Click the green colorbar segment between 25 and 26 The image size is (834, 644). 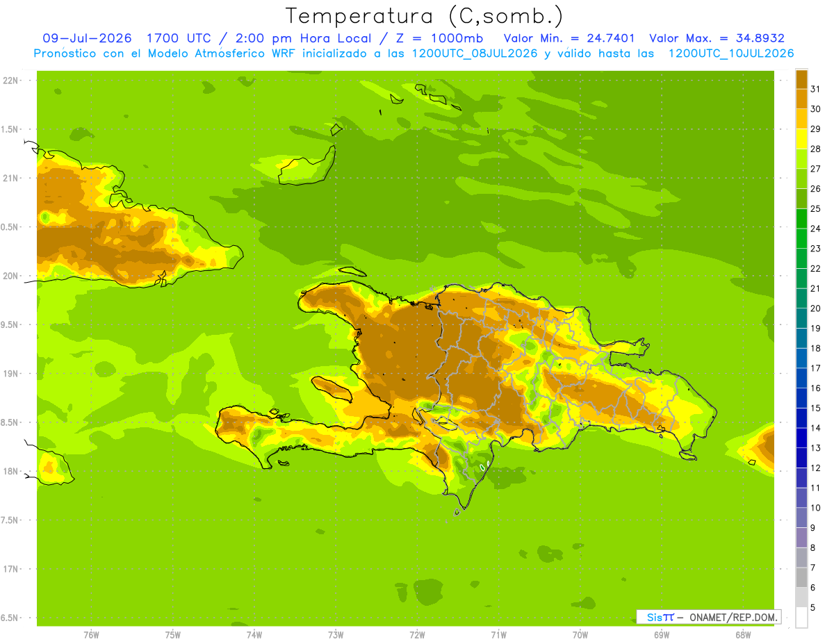(801, 199)
